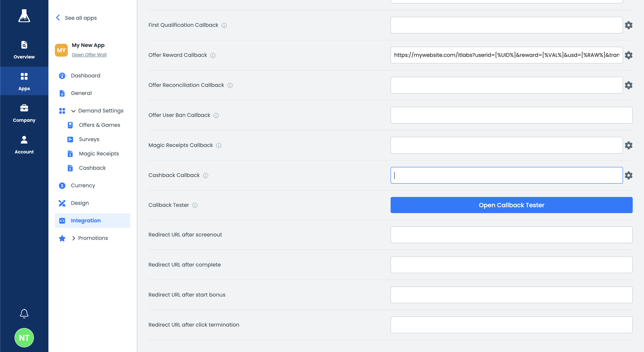Open settings gear for Magic Receipts Callback

[x=628, y=145]
